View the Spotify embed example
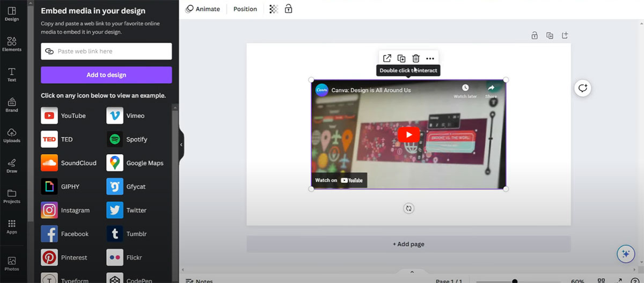The width and height of the screenshot is (644, 283). [x=127, y=139]
